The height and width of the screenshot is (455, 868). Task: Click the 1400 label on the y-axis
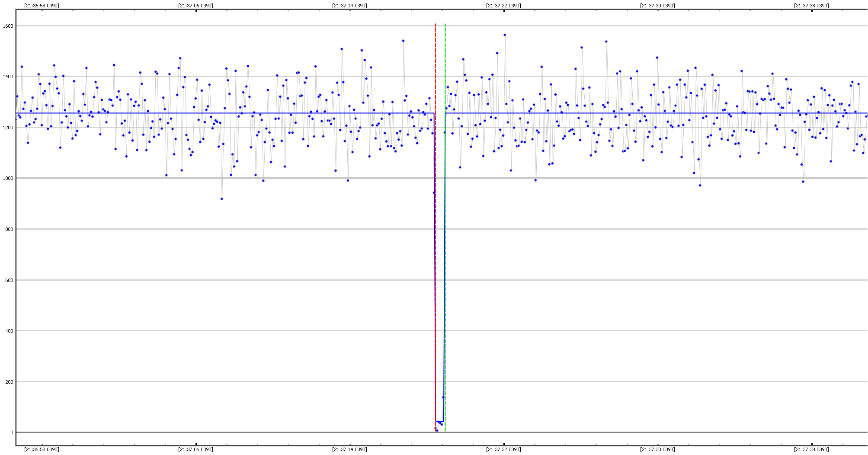click(x=8, y=77)
